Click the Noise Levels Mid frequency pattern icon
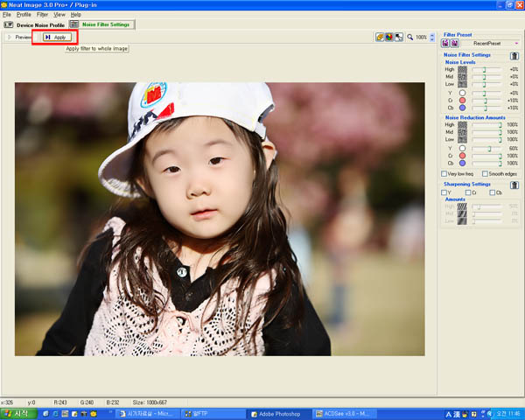The image size is (525, 420). pyautogui.click(x=462, y=77)
